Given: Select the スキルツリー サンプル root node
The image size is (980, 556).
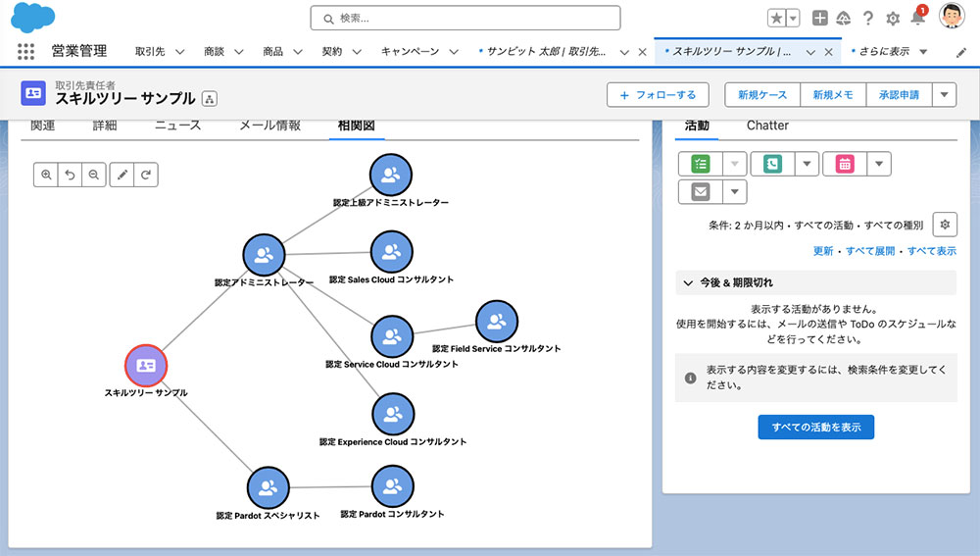Looking at the screenshot, I should point(146,365).
